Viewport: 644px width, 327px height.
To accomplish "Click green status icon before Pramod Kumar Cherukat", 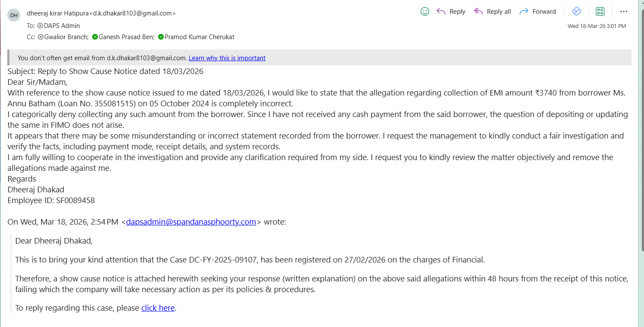I will pyautogui.click(x=161, y=37).
